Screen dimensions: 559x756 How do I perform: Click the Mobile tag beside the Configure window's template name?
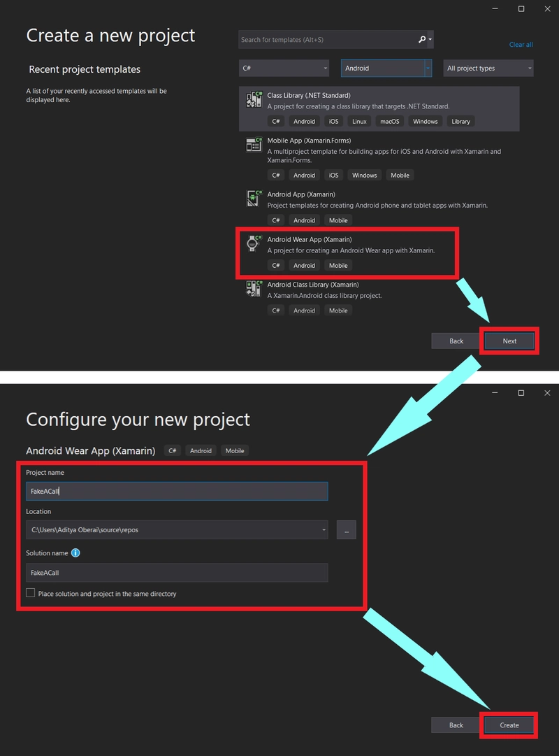[235, 451]
